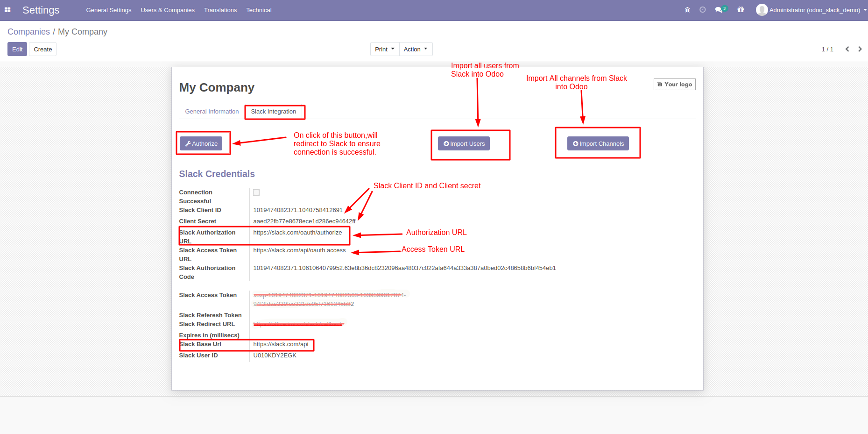
Task: Open Users & Companies menu
Action: pos(168,10)
